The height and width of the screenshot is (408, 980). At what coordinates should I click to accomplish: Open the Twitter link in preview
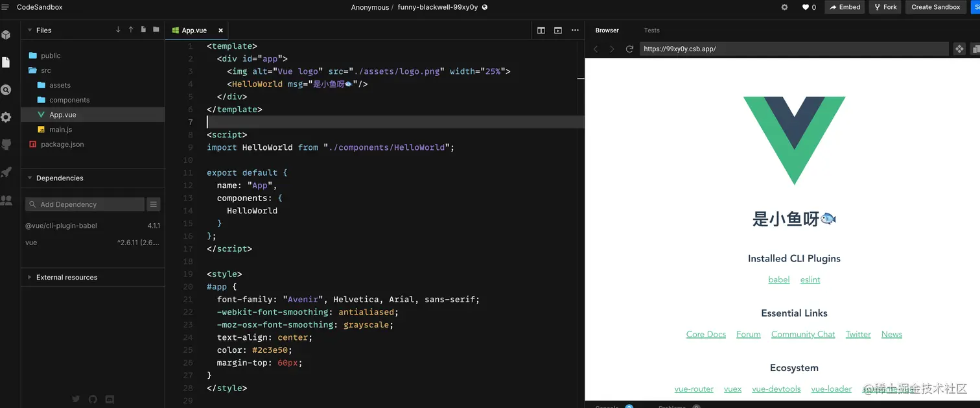click(858, 334)
